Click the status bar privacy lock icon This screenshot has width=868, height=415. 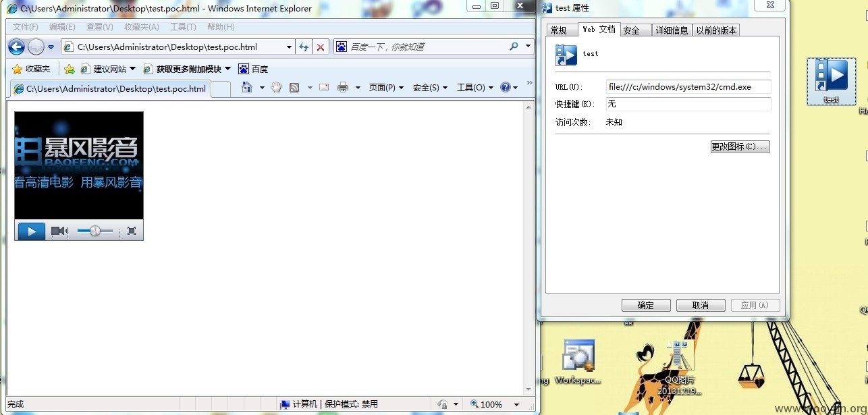(443, 404)
